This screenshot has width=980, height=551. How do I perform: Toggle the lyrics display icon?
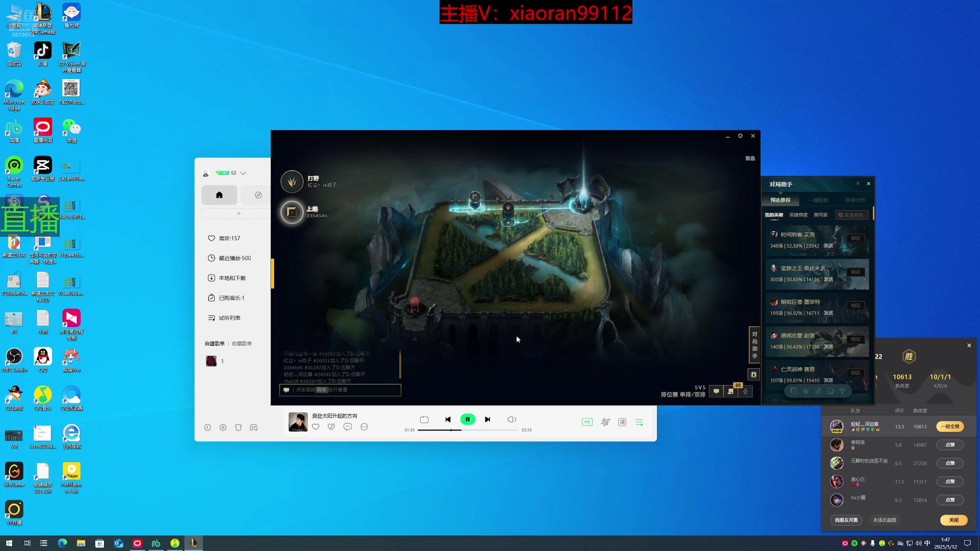622,422
